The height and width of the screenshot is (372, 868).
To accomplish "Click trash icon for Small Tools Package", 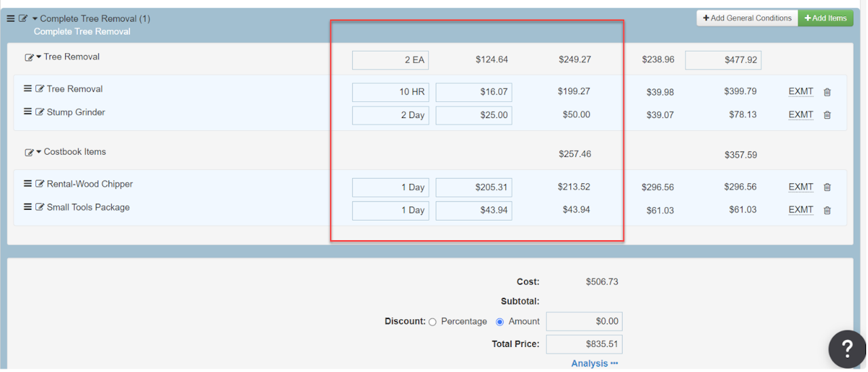I will [827, 210].
